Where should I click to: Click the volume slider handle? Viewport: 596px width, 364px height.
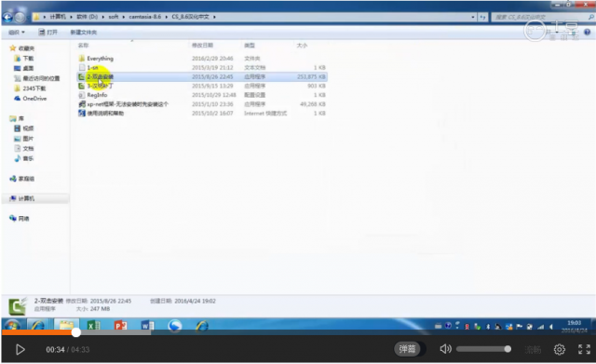click(x=508, y=349)
